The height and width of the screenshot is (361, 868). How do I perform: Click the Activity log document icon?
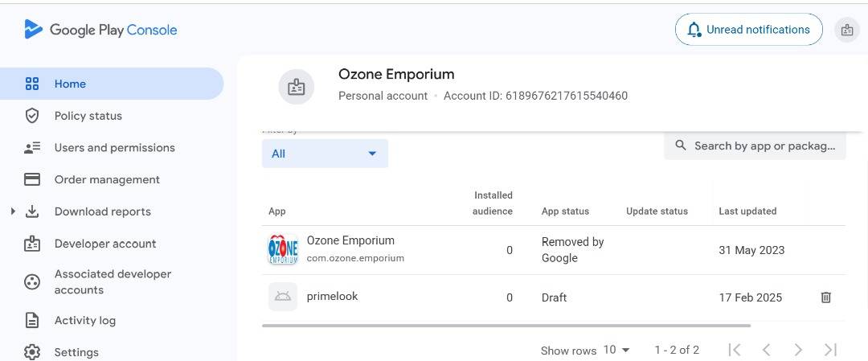32,321
